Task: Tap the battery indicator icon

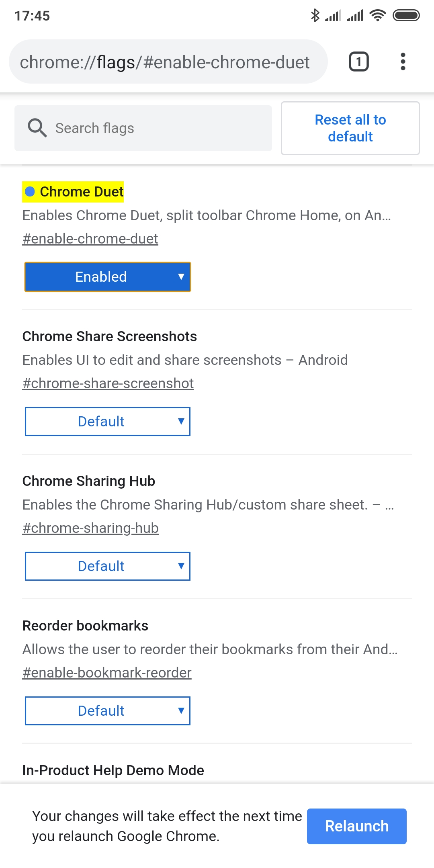Action: [406, 16]
